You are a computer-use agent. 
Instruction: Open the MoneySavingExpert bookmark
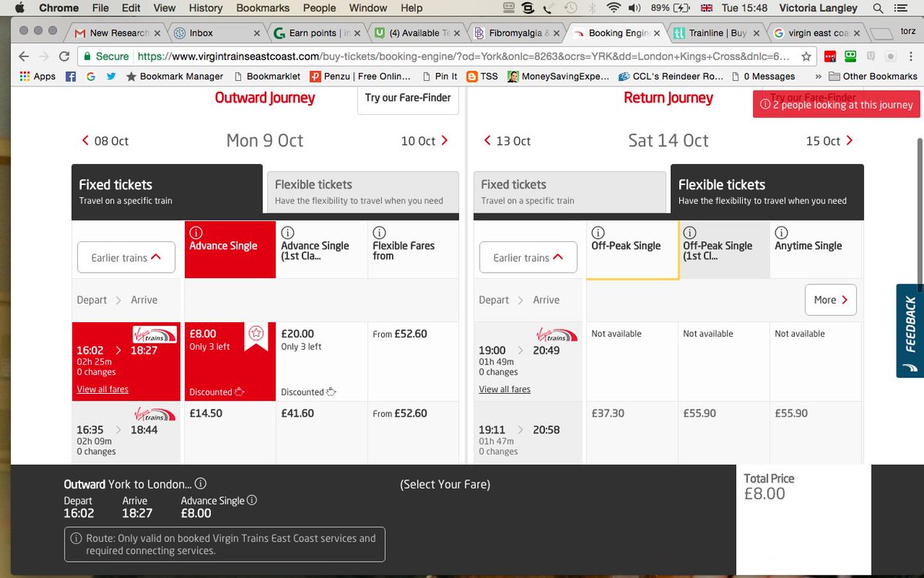[x=558, y=76]
